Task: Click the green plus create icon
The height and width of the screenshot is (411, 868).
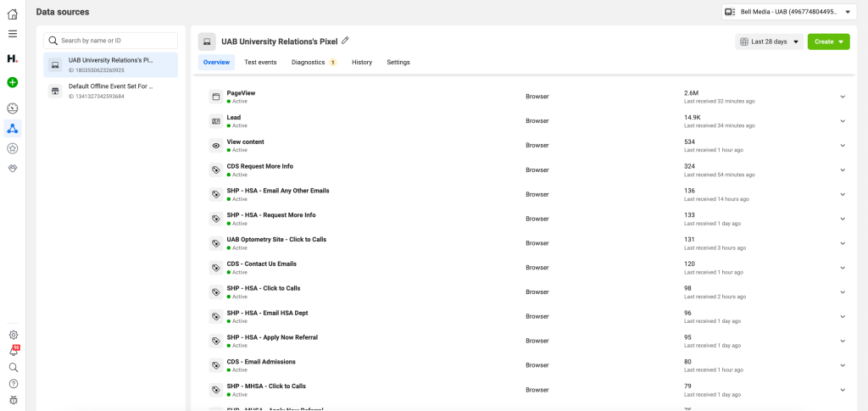Action: point(12,82)
